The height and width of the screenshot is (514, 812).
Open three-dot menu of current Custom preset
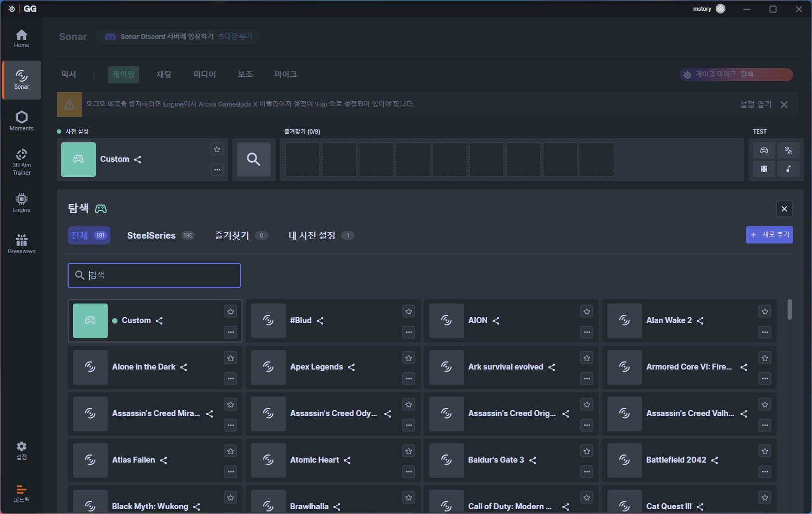pyautogui.click(x=217, y=170)
